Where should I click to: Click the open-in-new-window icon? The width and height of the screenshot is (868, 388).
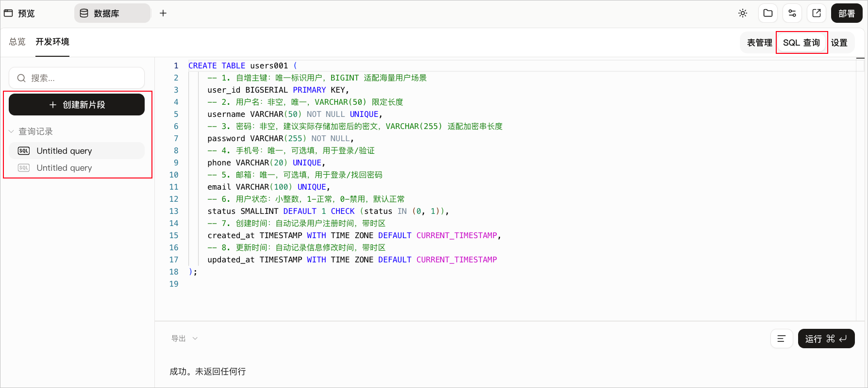817,14
